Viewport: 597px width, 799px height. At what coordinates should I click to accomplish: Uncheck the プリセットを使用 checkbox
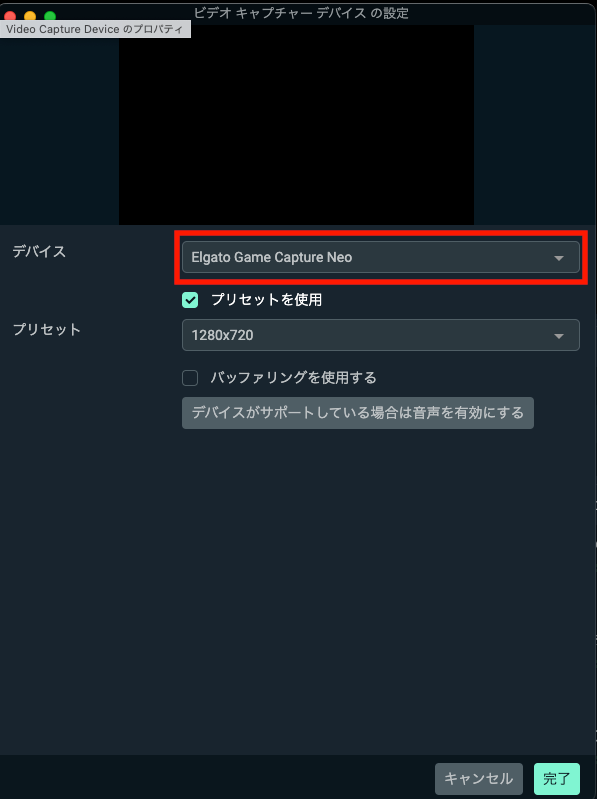point(190,300)
